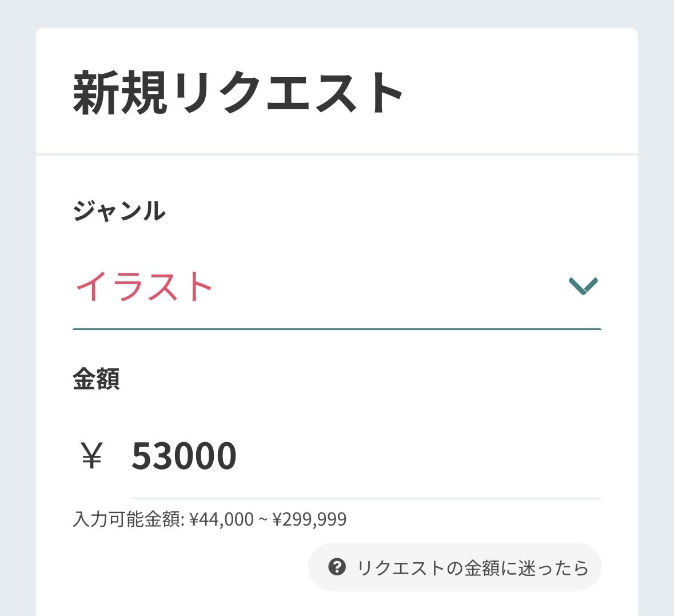674x616 pixels.
Task: Click the 53000 amount value
Action: (x=184, y=456)
